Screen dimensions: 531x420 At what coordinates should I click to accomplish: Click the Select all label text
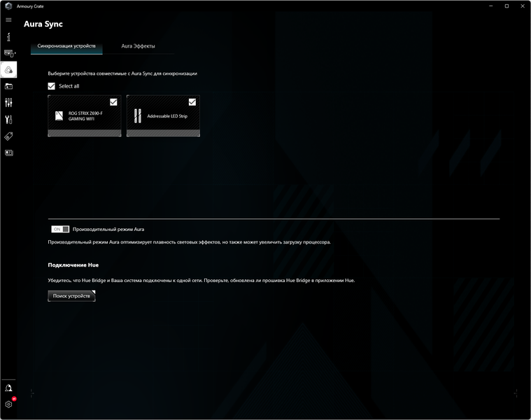[69, 86]
